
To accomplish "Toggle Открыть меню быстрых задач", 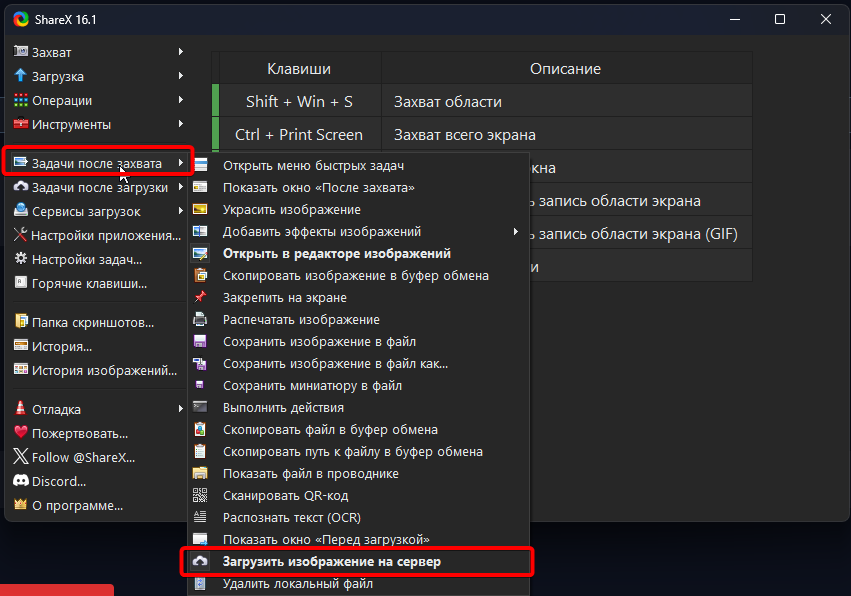I will (x=358, y=165).
